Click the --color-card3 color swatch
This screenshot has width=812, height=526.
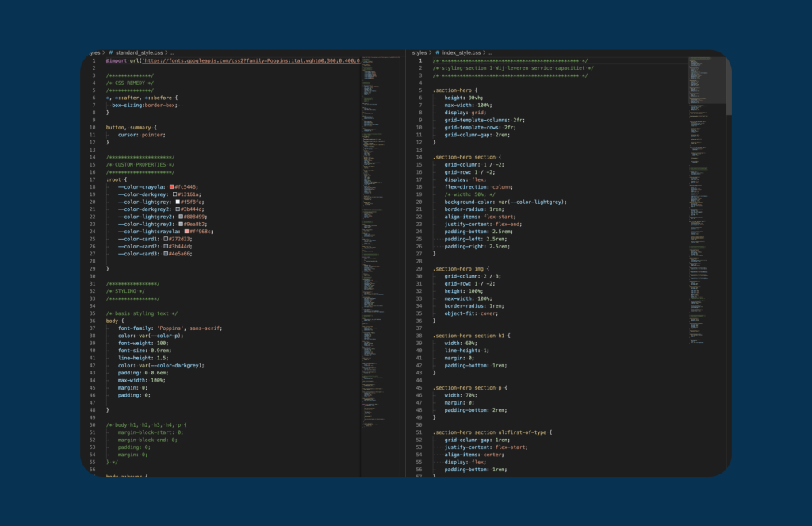click(167, 254)
